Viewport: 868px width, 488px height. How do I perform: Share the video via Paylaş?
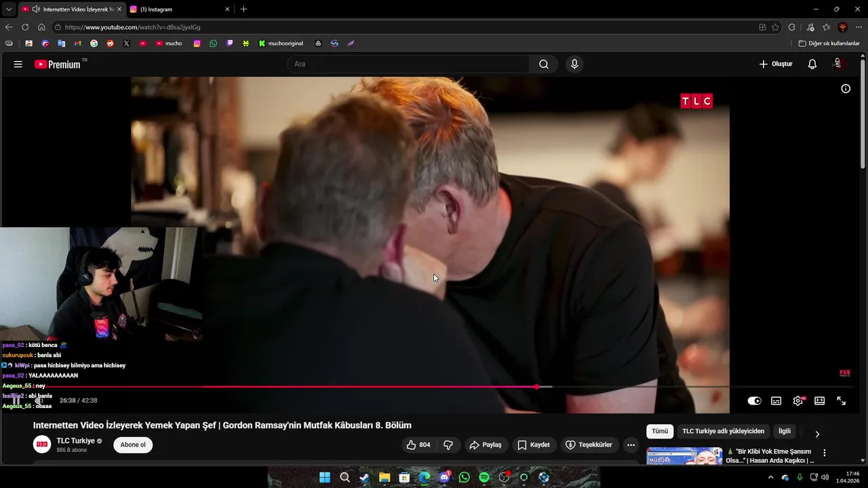pyautogui.click(x=486, y=445)
